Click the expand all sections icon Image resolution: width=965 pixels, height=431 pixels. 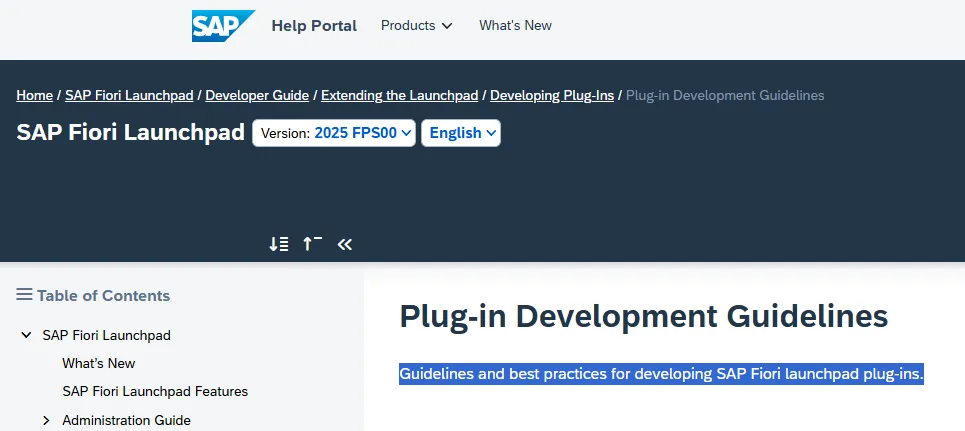tap(279, 244)
